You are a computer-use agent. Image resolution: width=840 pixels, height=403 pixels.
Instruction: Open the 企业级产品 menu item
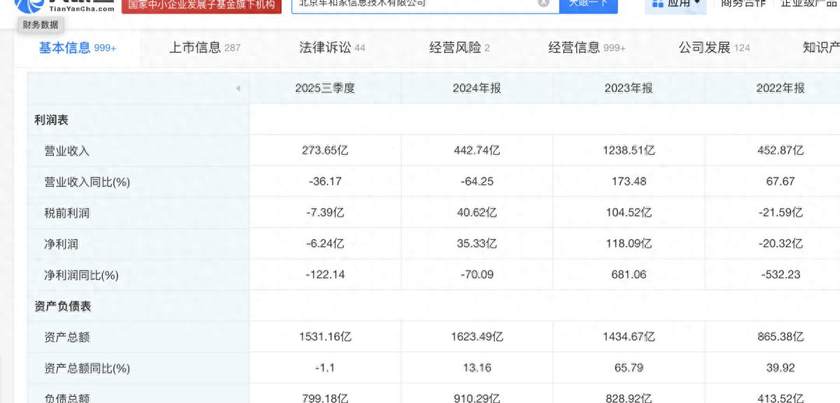coord(810,4)
